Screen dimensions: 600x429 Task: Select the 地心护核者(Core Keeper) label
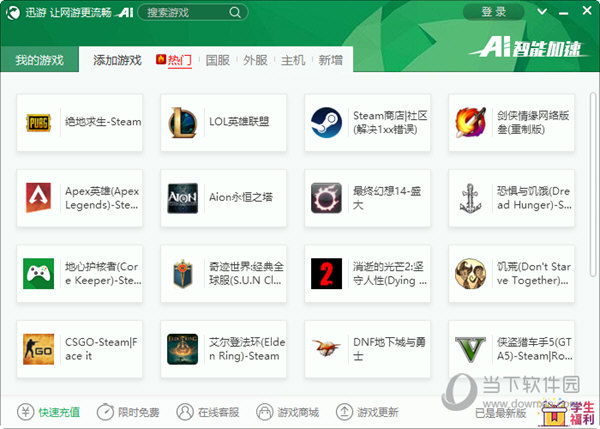tap(103, 273)
